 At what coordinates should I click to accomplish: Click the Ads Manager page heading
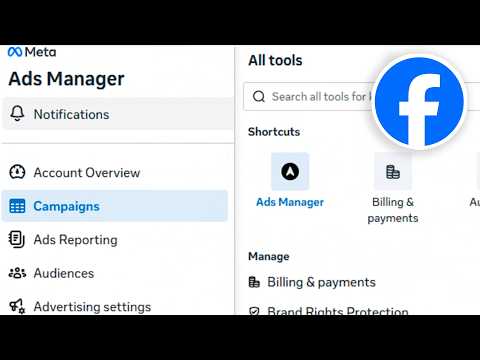66,79
